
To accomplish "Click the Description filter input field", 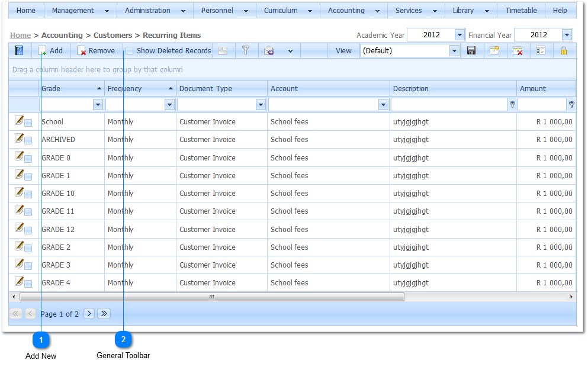I will tap(449, 105).
